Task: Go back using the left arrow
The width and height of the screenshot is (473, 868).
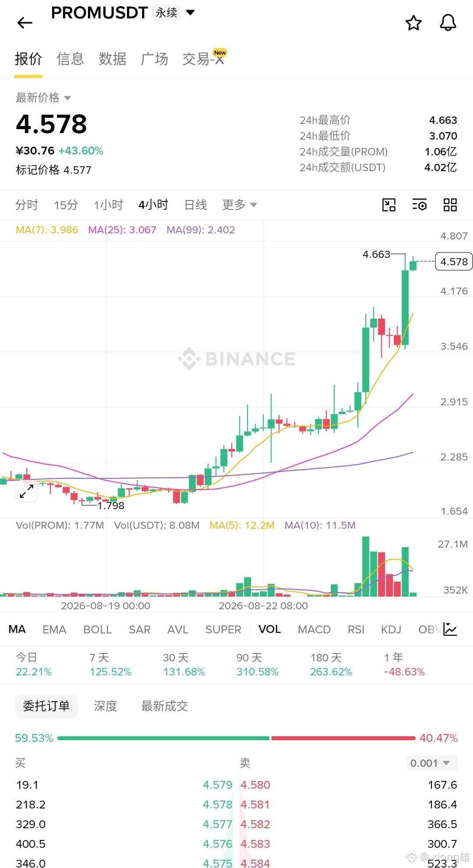Action: click(25, 23)
